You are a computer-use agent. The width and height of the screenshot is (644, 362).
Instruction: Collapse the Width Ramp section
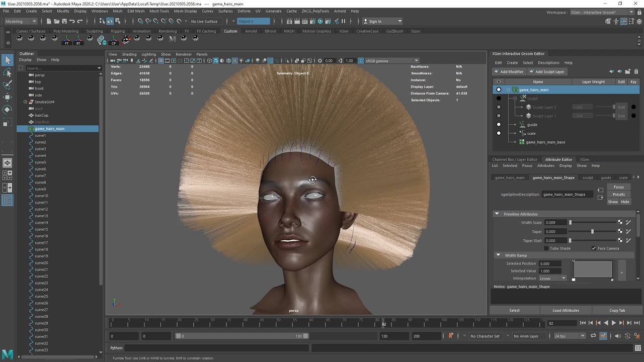coord(498,255)
